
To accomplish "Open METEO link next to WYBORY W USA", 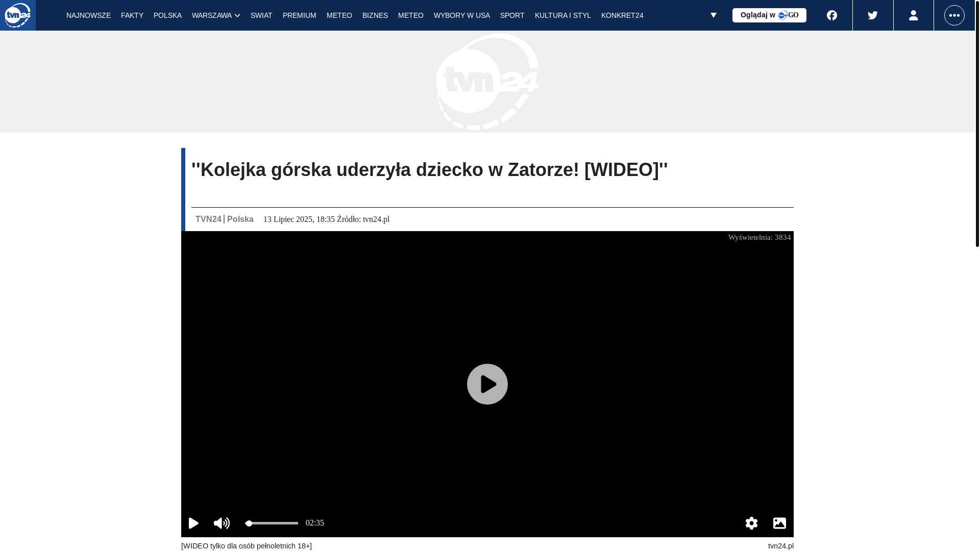I will (x=411, y=15).
